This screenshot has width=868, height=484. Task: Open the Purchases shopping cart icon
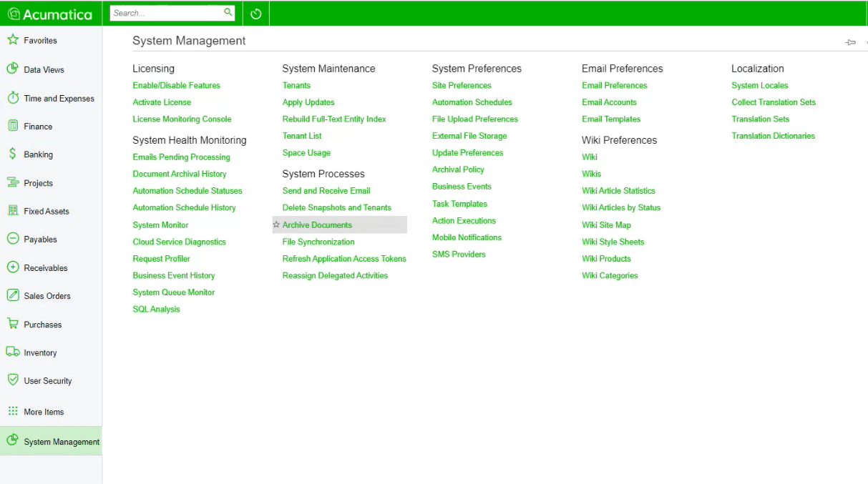[13, 324]
